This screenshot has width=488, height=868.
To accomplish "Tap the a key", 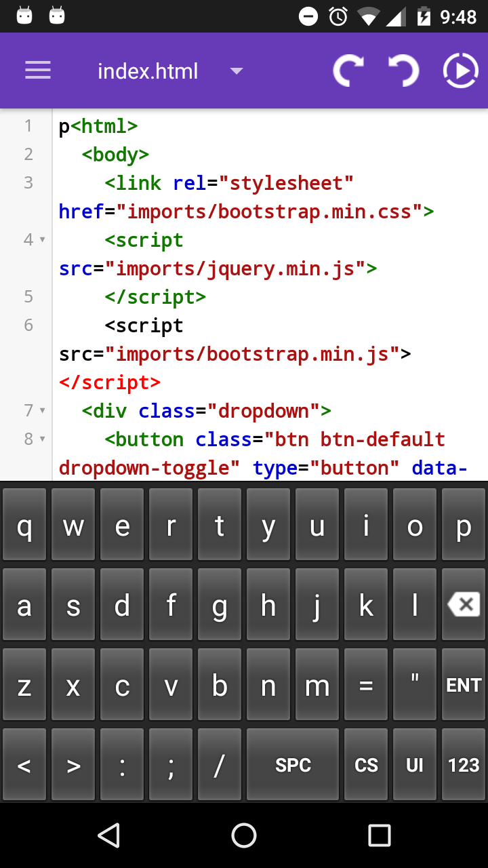I will 24,604.
